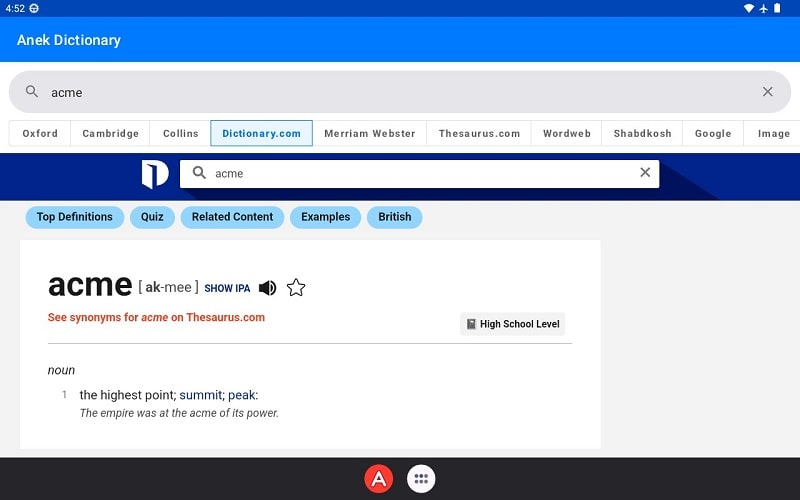This screenshot has height=500, width=800.
Task: Follow the summit definition link
Action: pos(201,395)
